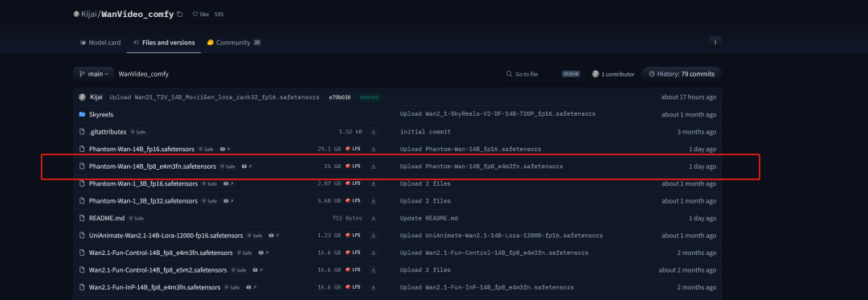This screenshot has height=300, width=868.
Task: Click Kijai owner name in repository title
Action: pos(89,14)
